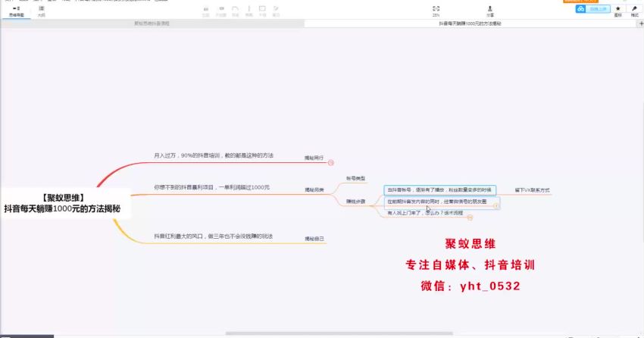Select the topic 有人找上门来了，怎么办

(425, 213)
